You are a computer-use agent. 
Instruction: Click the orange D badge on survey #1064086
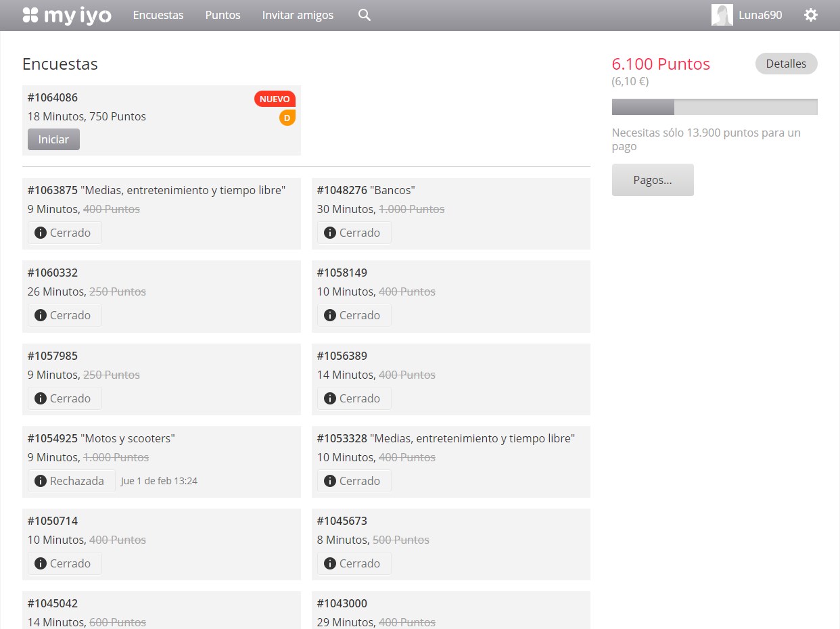point(287,118)
